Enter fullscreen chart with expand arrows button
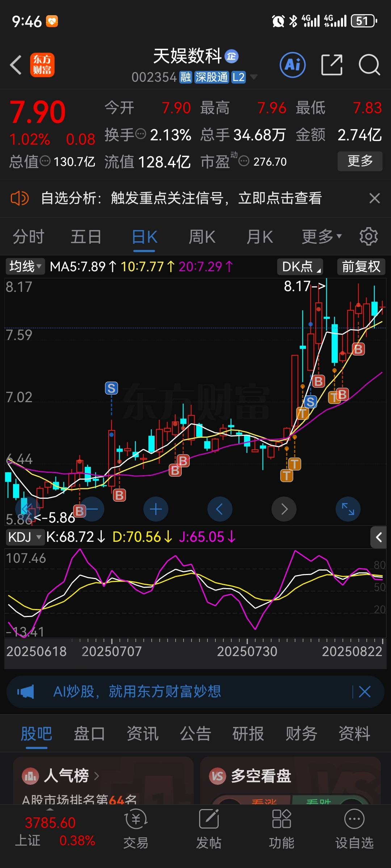391x868 pixels. click(x=348, y=509)
